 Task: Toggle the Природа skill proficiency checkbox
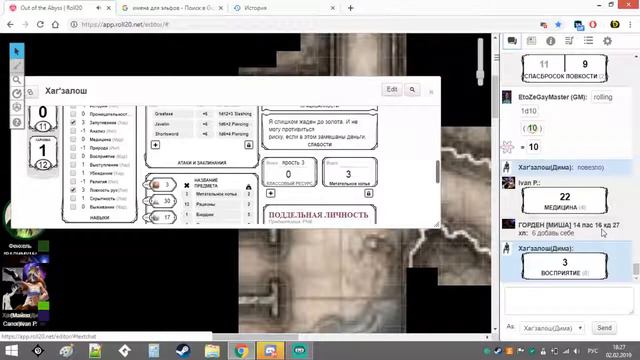[73, 148]
